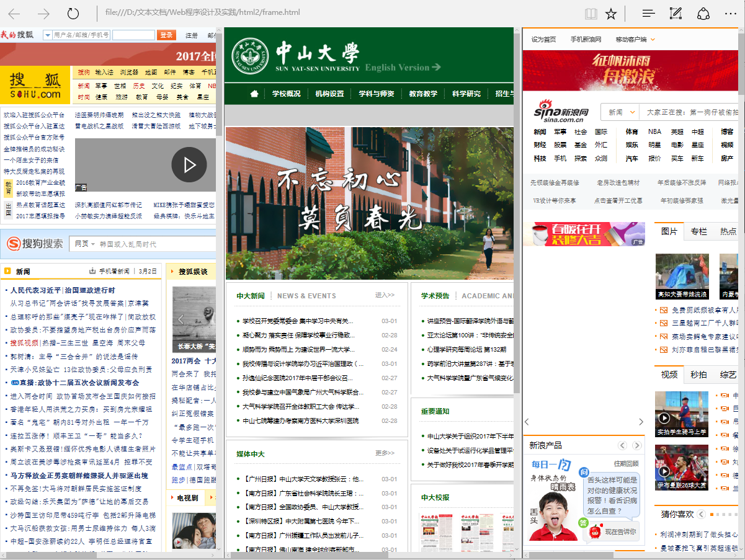
Task: Switch to the Sina 专栏 tab
Action: 698,231
